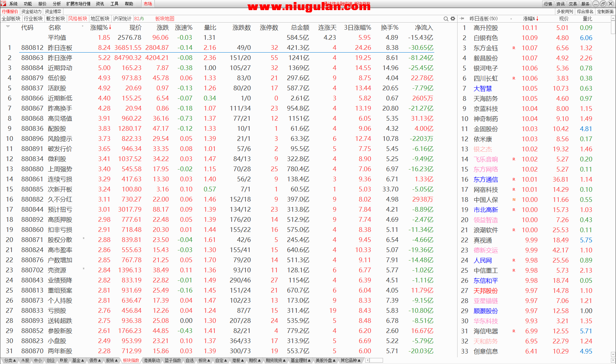Select row 880870 两年新股

217,351
